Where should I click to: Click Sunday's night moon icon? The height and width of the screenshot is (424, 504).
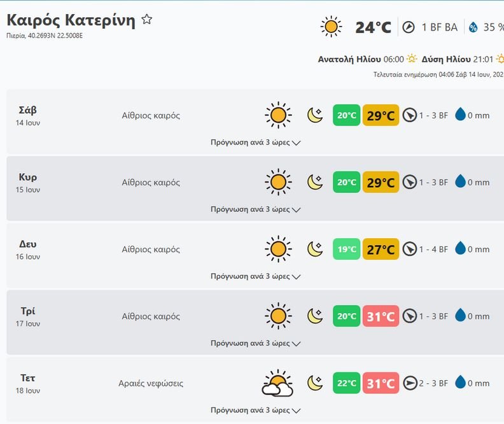(x=315, y=182)
